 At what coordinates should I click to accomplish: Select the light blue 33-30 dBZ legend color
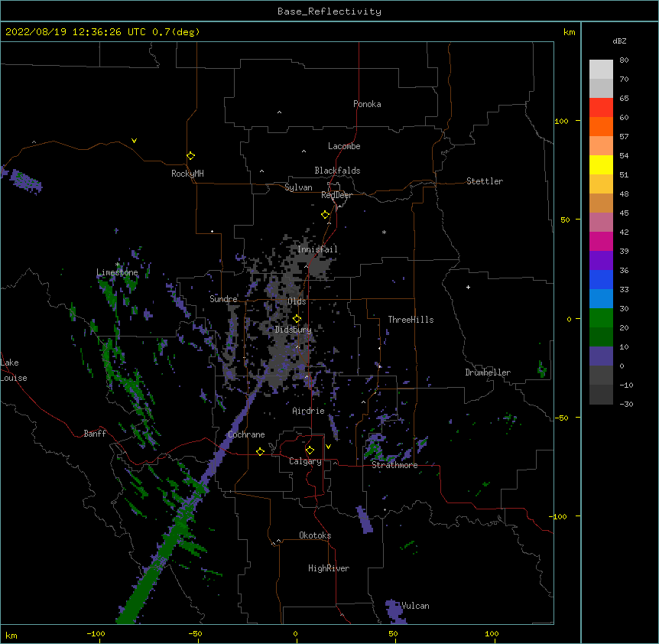[601, 299]
